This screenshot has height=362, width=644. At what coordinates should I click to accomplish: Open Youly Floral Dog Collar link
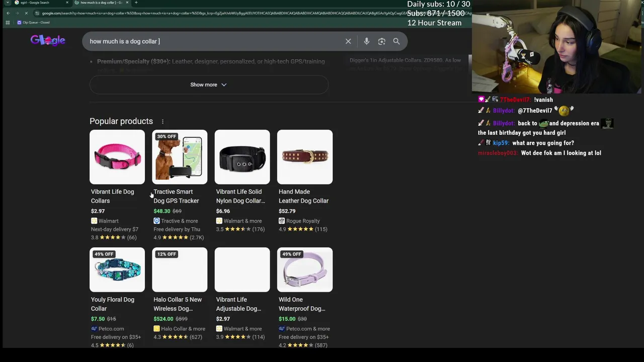pyautogui.click(x=113, y=304)
